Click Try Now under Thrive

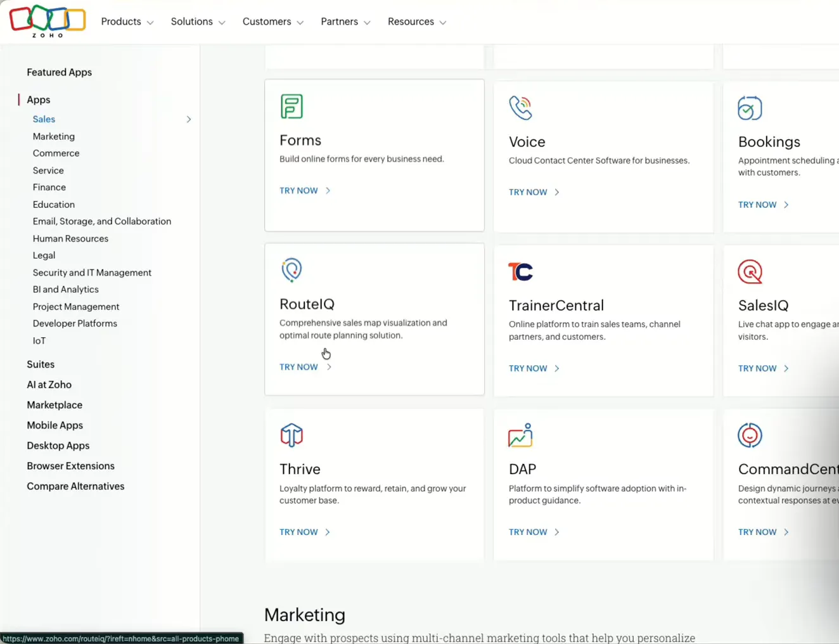pos(305,532)
